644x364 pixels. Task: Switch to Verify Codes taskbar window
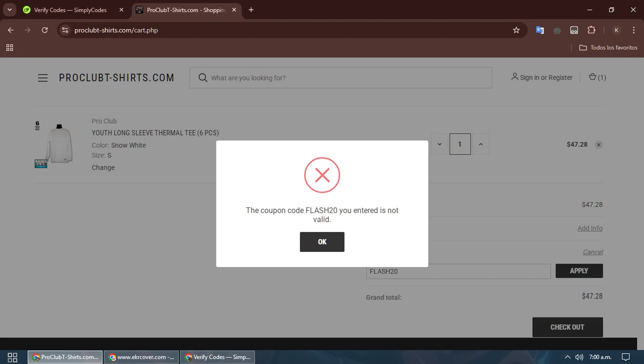pos(218,357)
